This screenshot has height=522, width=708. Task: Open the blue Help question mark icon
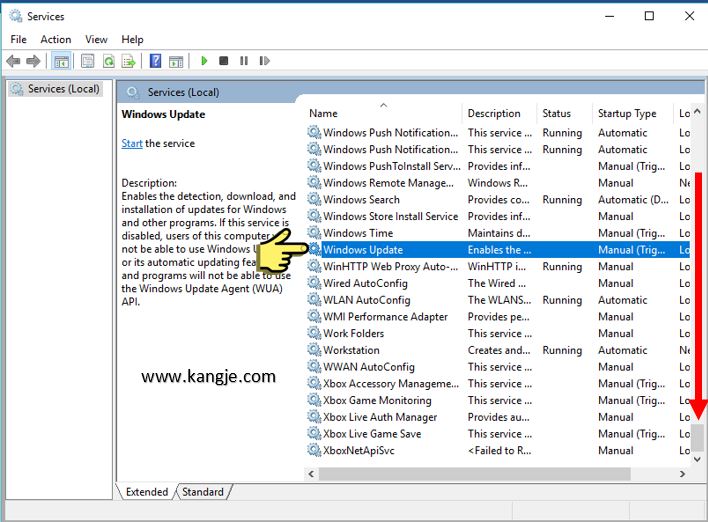pyautogui.click(x=155, y=61)
